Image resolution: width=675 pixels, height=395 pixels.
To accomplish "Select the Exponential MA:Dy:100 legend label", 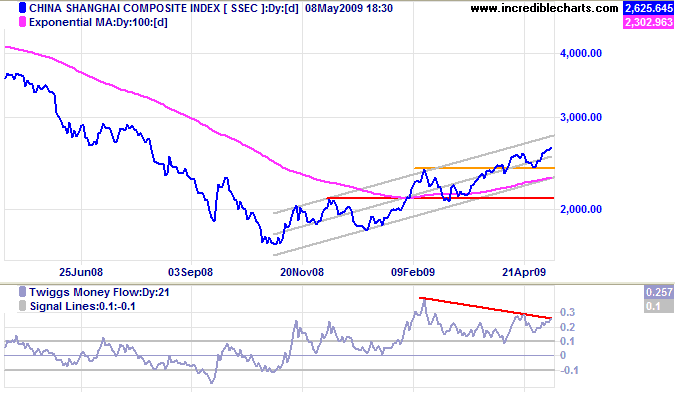I will click(98, 22).
